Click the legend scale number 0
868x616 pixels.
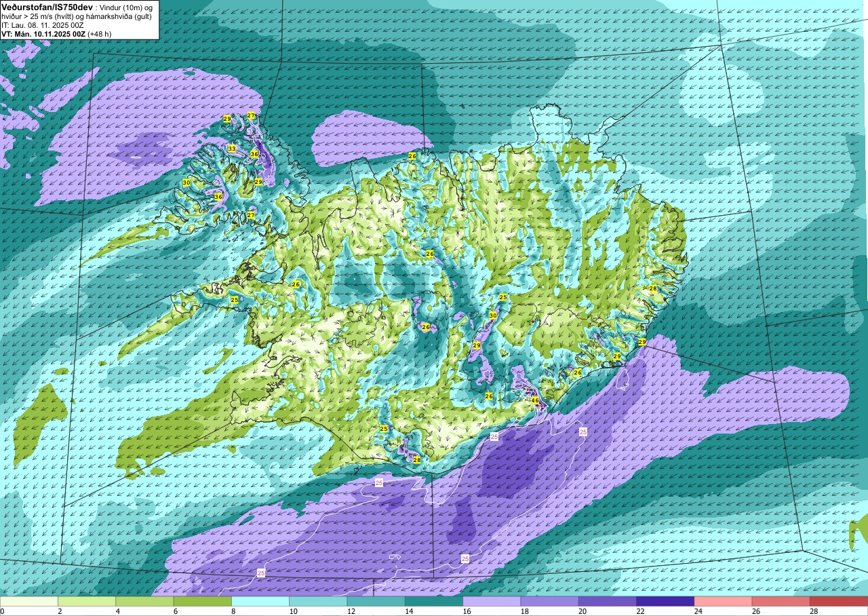coord(2,611)
